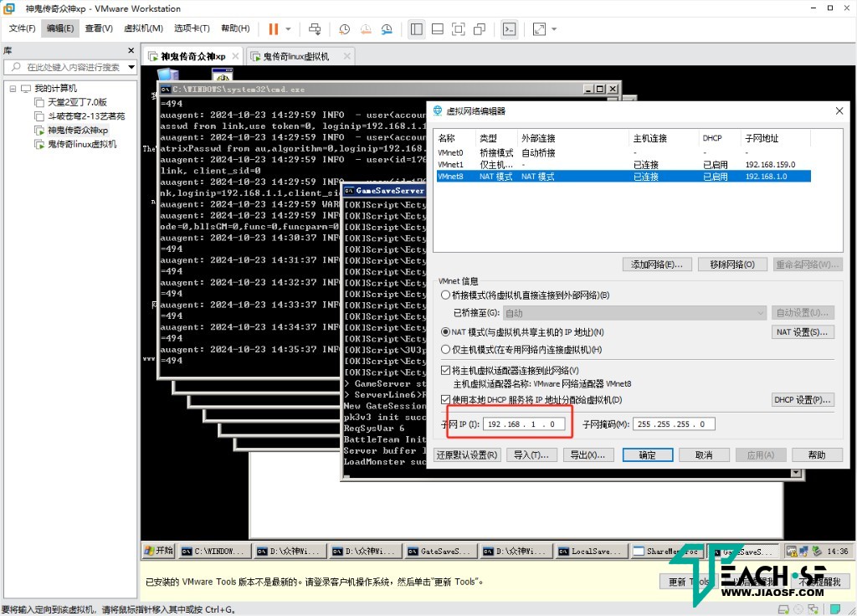Select the 仅主机模式 radio button
This screenshot has width=857, height=616.
(x=445, y=349)
